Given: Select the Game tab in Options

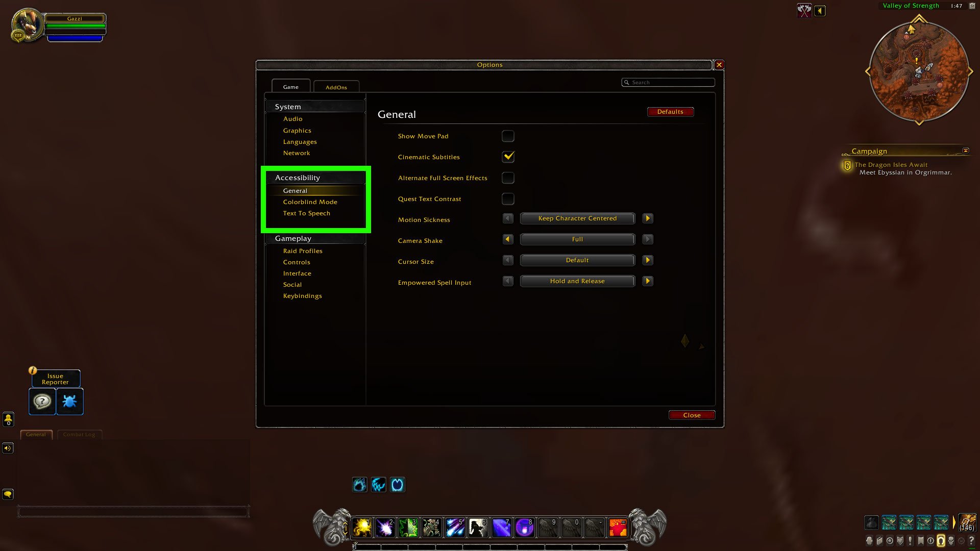Looking at the screenshot, I should (291, 86).
